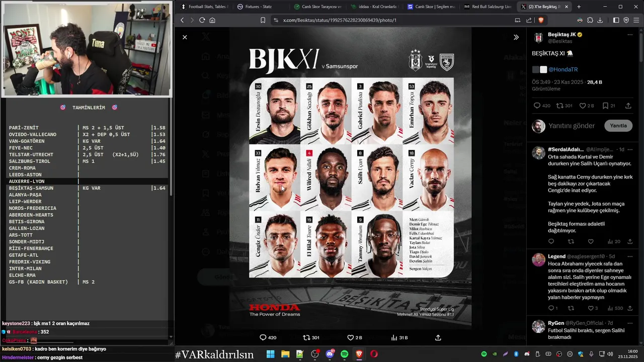Click the browser home icon
This screenshot has height=362, width=644.
point(212,20)
